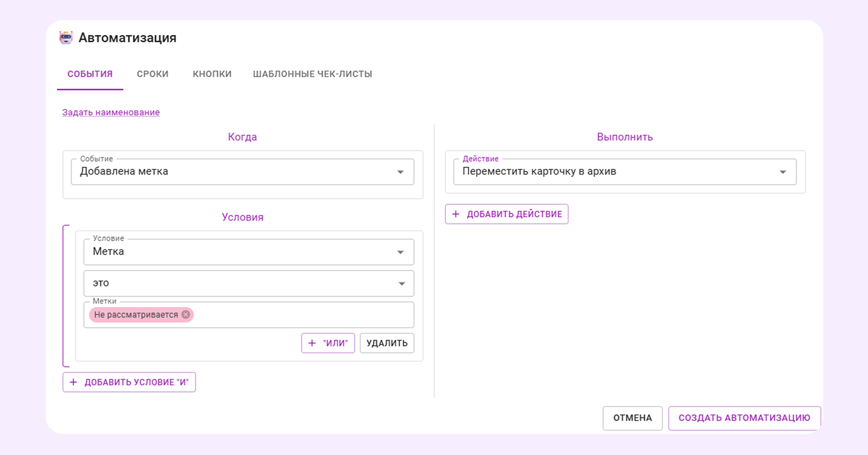Click inside the Метки input field
This screenshot has height=455, width=868.
tap(304, 315)
